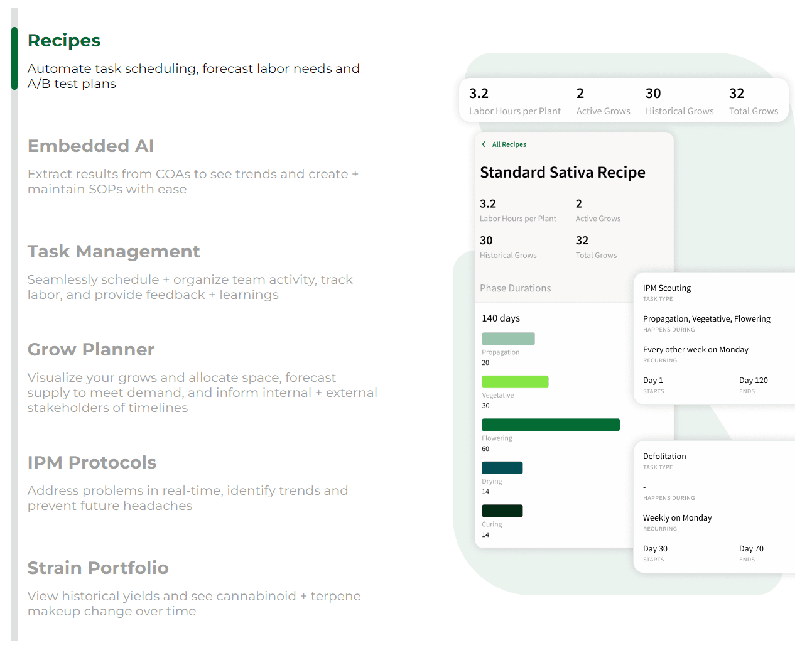The image size is (812, 650).
Task: Select the teal Drying phase bar
Action: pyautogui.click(x=502, y=468)
